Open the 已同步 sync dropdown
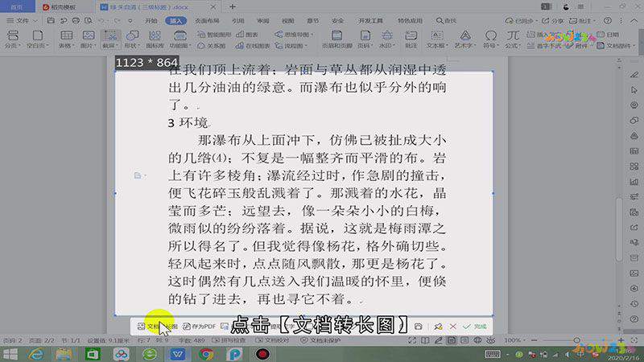 pos(521,21)
